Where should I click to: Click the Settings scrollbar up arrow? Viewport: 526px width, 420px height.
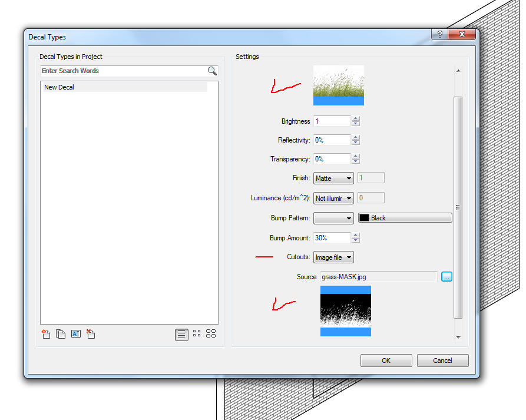click(458, 71)
